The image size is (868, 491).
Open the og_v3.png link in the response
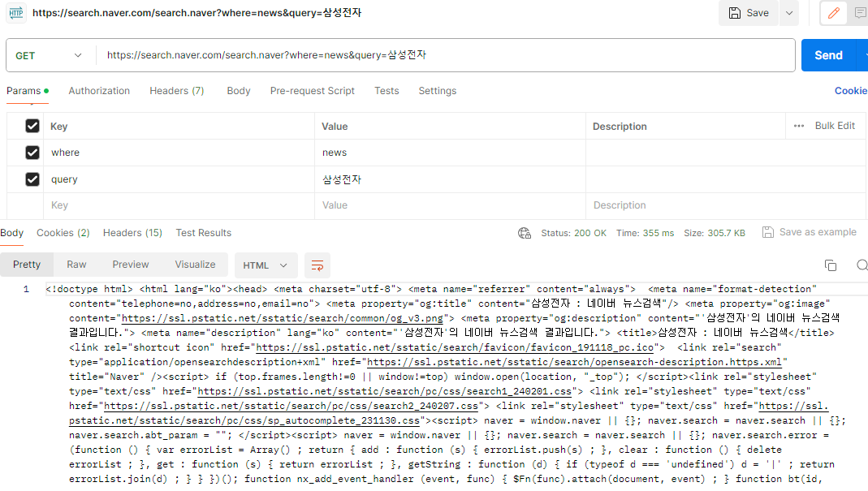coord(283,318)
